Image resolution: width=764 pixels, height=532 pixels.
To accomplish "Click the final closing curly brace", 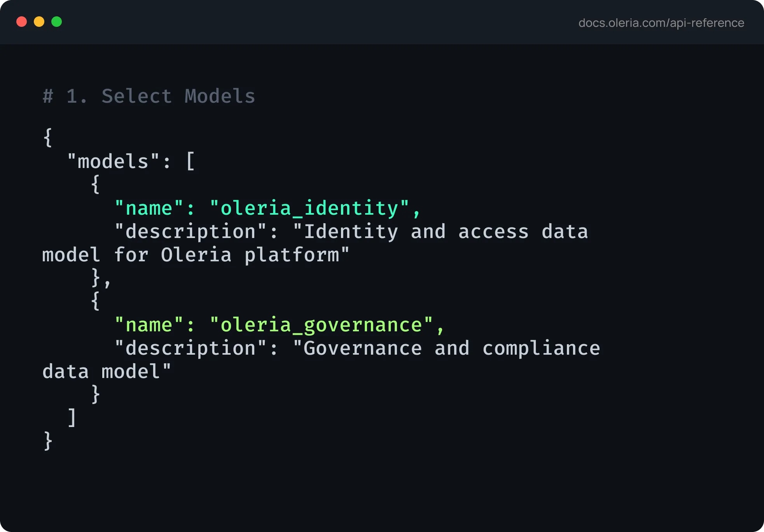I will coord(48,441).
